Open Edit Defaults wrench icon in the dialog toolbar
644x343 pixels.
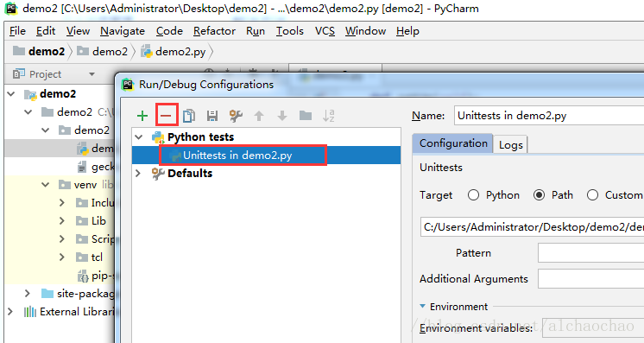click(x=236, y=116)
